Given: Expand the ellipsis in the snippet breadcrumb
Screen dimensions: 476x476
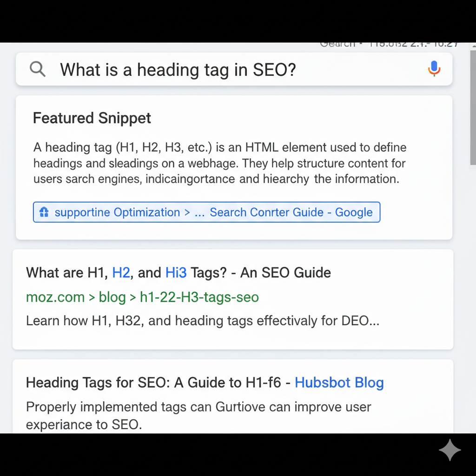Looking at the screenshot, I should [199, 212].
